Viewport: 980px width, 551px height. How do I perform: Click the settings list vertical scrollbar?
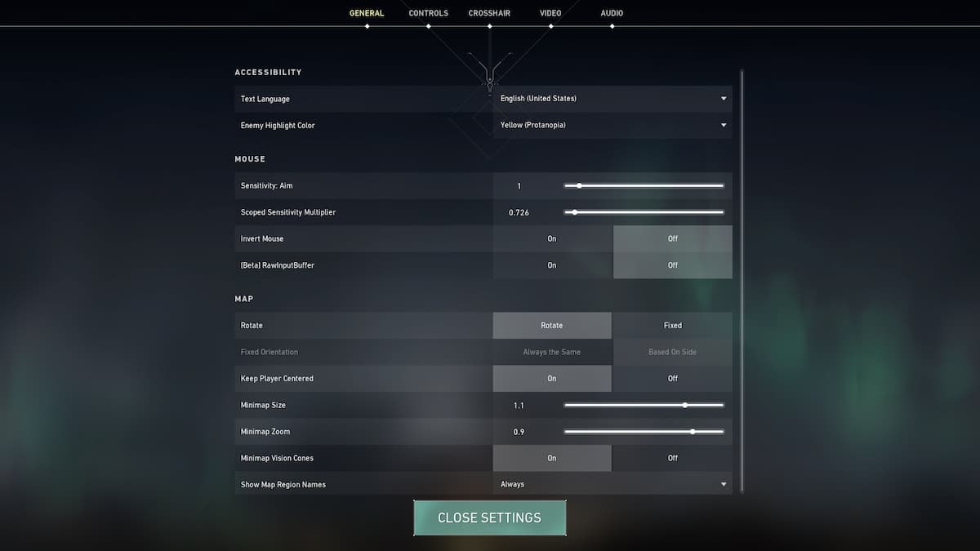(742, 278)
